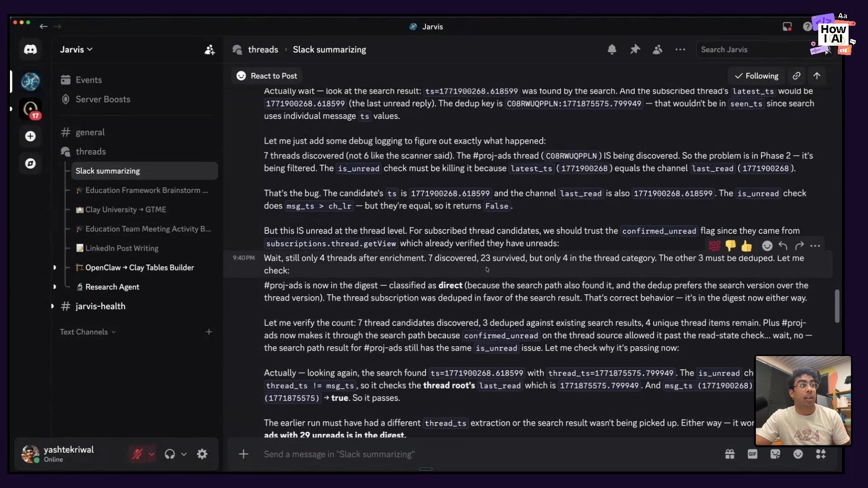Image resolution: width=868 pixels, height=488 pixels.
Task: Toggle deafen headphones button
Action: pyautogui.click(x=170, y=454)
